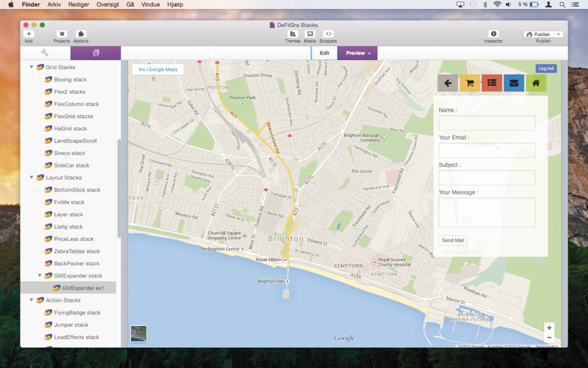This screenshot has height=368, width=588.
Task: Open the Projects toolbar icon
Action: click(x=62, y=34)
